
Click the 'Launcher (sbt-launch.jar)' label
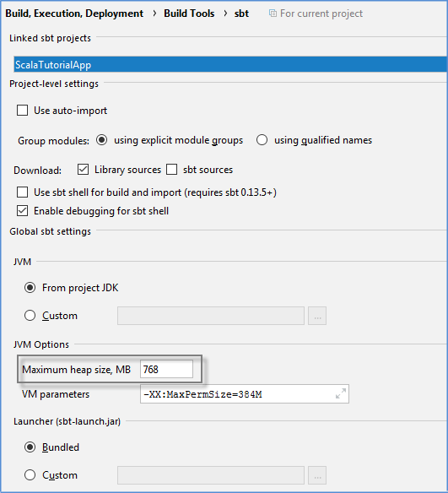[67, 421]
